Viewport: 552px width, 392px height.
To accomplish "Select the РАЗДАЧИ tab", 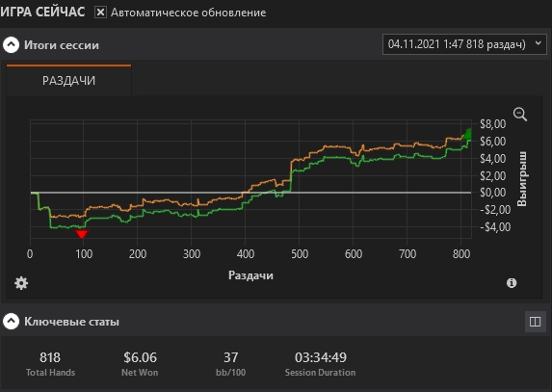I will (x=68, y=81).
